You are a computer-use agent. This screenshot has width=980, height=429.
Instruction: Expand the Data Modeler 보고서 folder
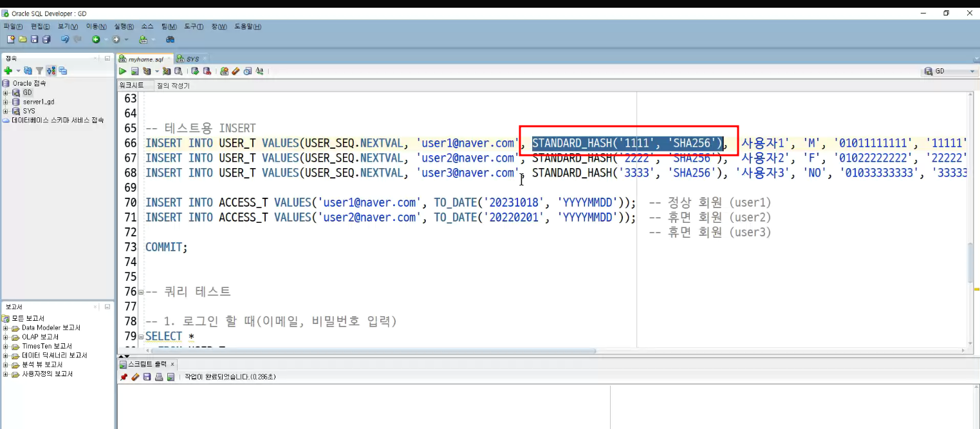point(5,328)
